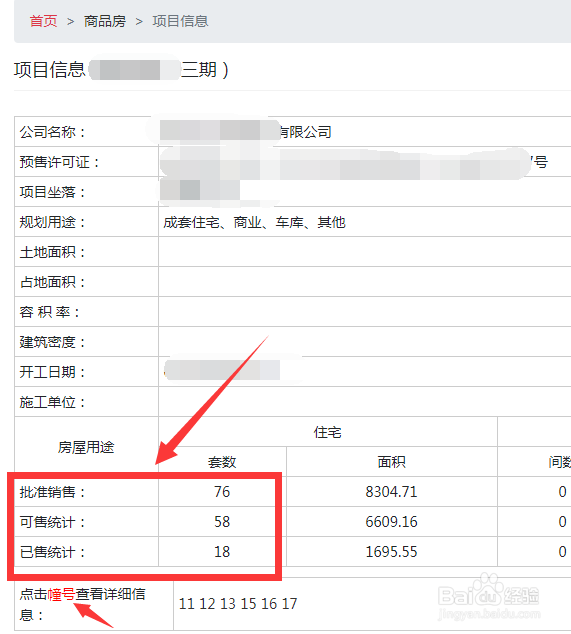The width and height of the screenshot is (571, 634).
Task: Click the 已售统计 row label
Action: click(53, 552)
